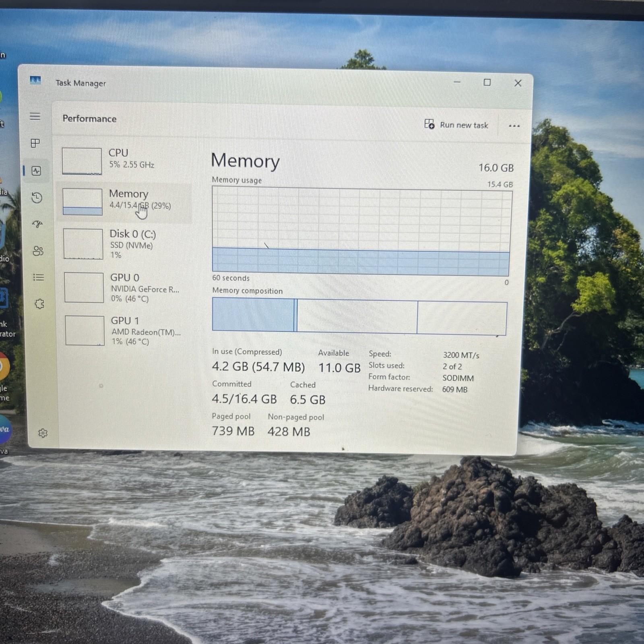Click the Task Manager app icon in title bar
644x644 pixels.
[35, 80]
